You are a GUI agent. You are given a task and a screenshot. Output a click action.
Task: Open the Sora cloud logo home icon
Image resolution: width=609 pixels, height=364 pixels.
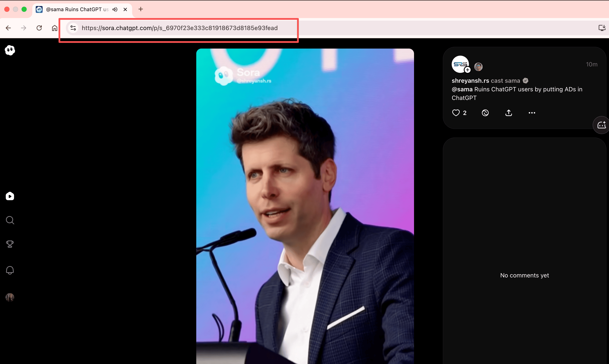10,50
